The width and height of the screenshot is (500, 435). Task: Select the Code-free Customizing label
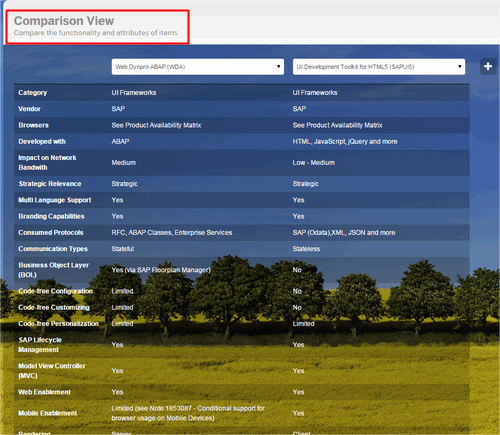54,308
